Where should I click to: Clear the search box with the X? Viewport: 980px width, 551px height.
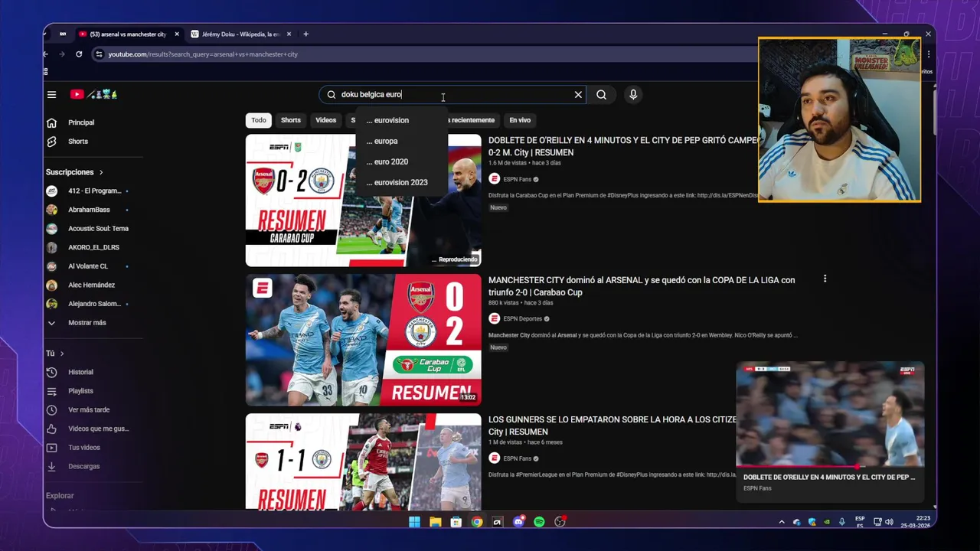(x=578, y=95)
